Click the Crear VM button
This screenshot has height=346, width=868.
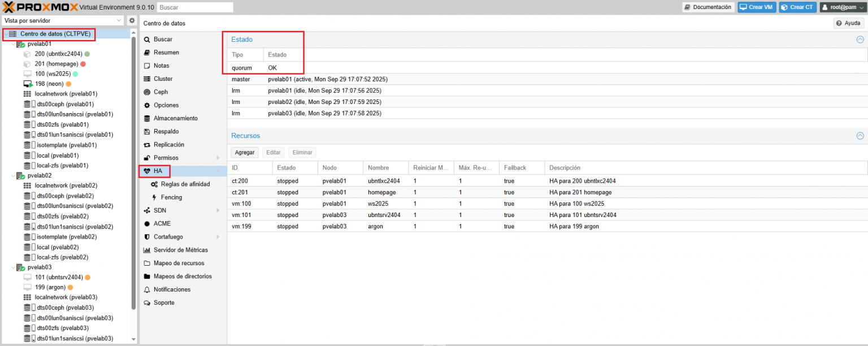[757, 7]
